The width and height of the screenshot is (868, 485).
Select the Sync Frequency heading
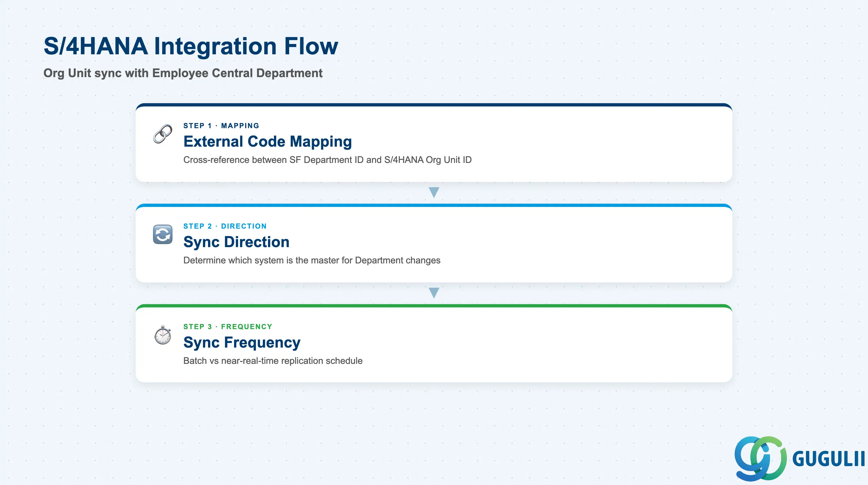(x=242, y=342)
